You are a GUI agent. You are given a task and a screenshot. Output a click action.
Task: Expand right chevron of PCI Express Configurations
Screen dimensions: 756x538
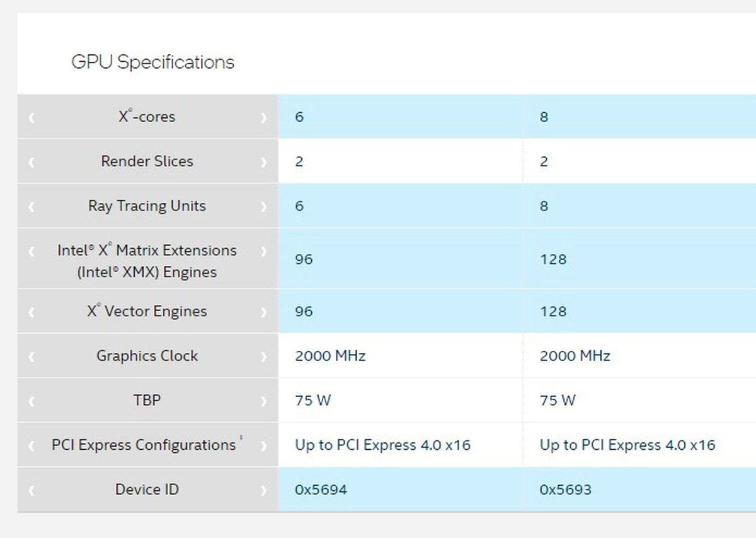tap(263, 445)
